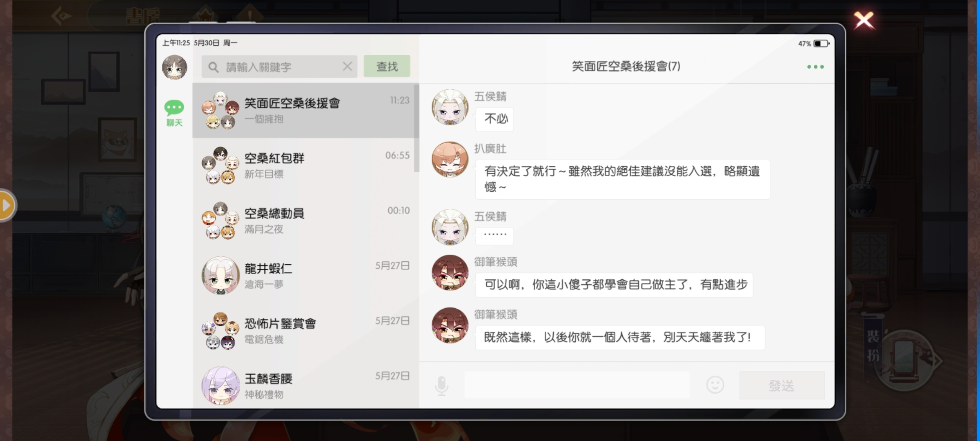This screenshot has height=441, width=980.
Task: Click the 發送 send button
Action: tap(782, 385)
